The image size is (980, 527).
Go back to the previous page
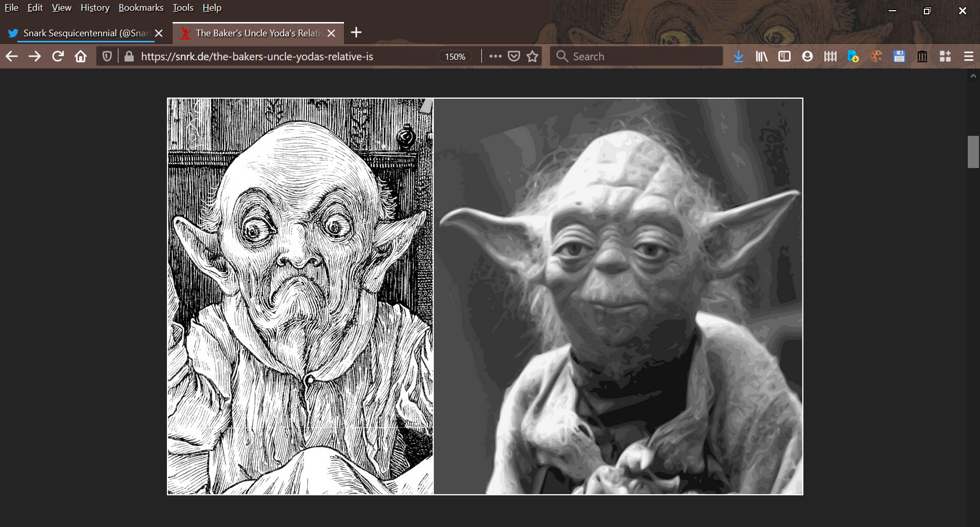[12, 56]
